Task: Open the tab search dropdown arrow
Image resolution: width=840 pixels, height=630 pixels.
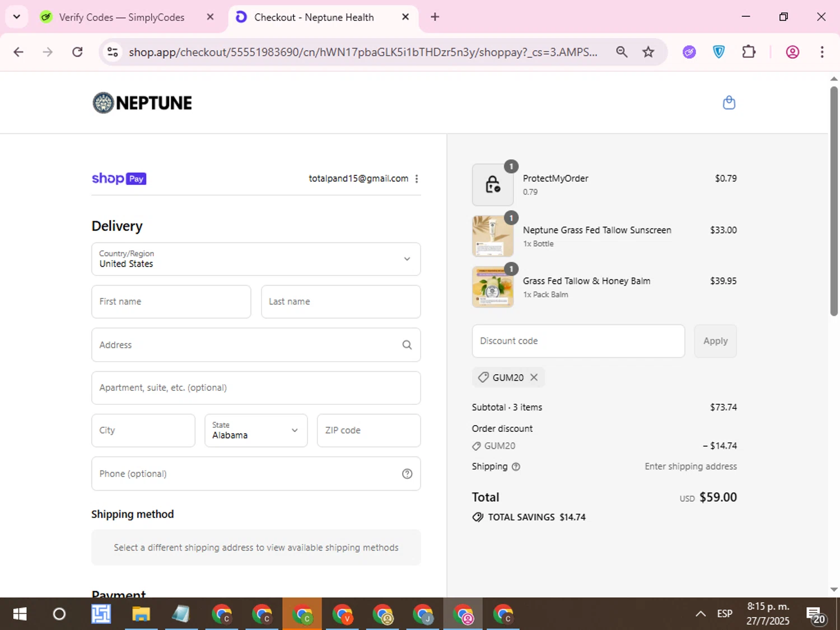Action: point(17,17)
